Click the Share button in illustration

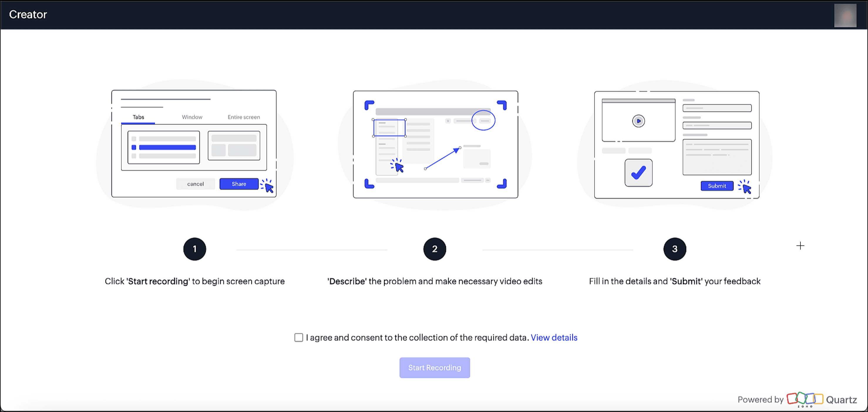tap(238, 184)
